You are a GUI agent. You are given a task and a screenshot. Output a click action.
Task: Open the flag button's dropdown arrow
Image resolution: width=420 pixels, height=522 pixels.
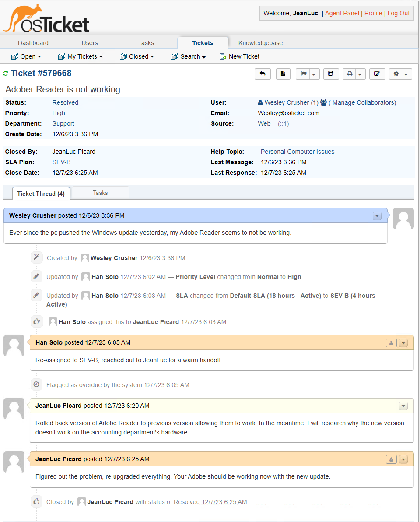pyautogui.click(x=314, y=74)
